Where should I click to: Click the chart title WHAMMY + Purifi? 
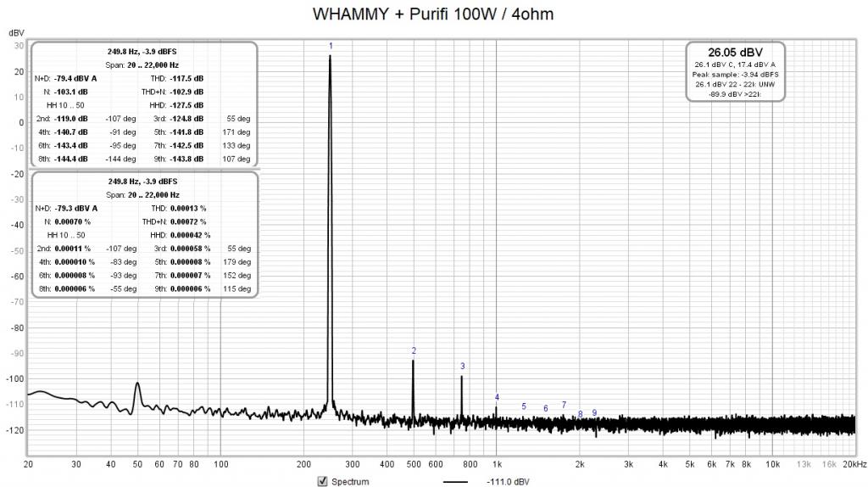pyautogui.click(x=433, y=14)
